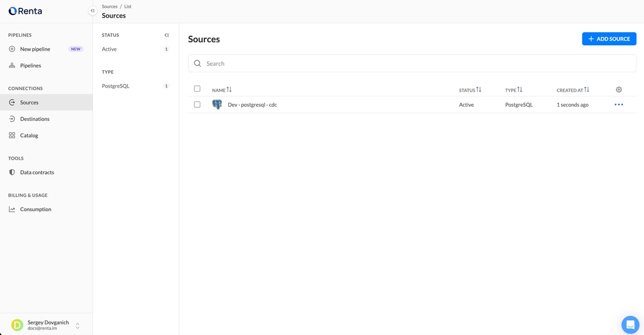Open the chat support widget
The image size is (644, 335).
tap(630, 325)
